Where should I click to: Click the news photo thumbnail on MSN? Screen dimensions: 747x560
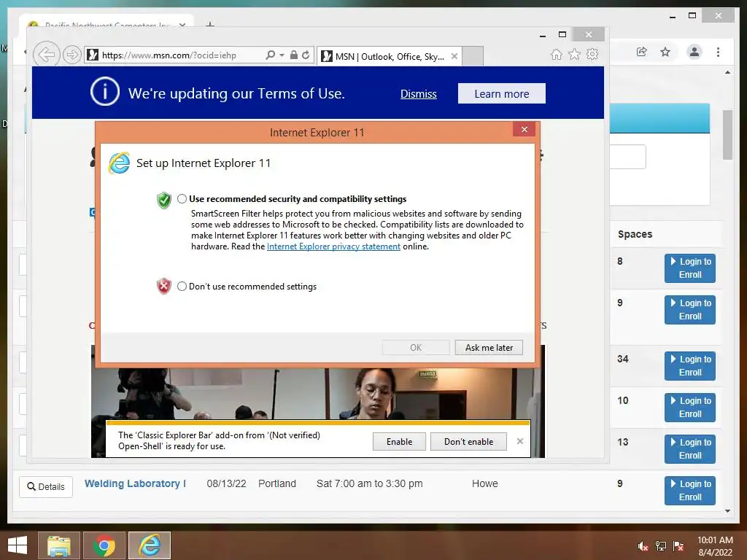pyautogui.click(x=318, y=393)
